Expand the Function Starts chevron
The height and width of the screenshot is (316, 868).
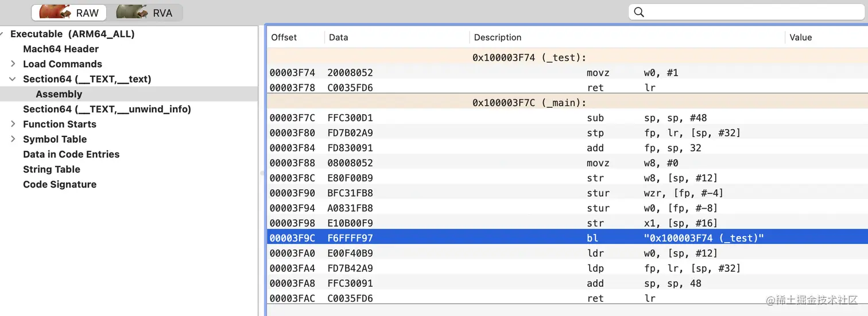(x=13, y=124)
